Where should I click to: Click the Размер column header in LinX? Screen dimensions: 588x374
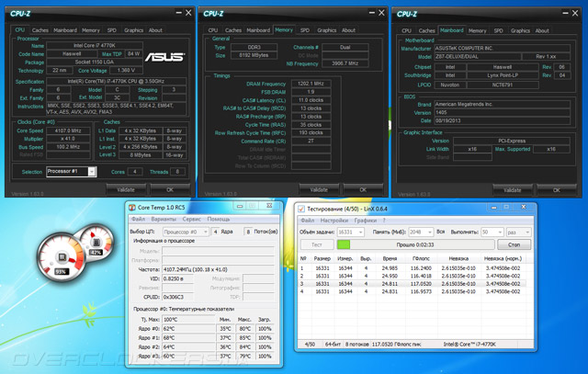[322, 258]
